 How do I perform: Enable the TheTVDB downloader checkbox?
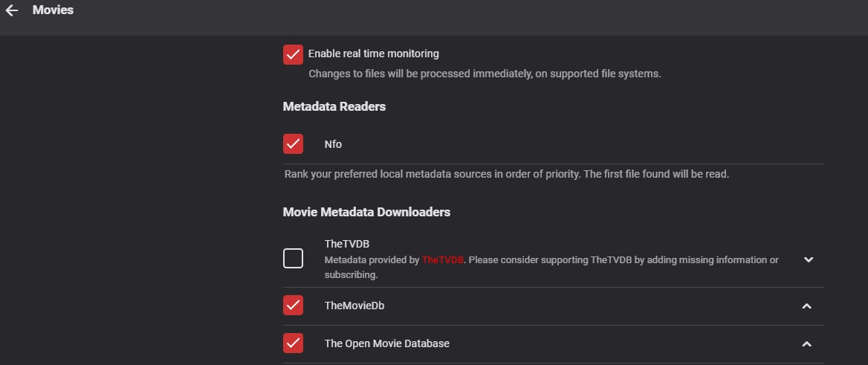tap(293, 259)
